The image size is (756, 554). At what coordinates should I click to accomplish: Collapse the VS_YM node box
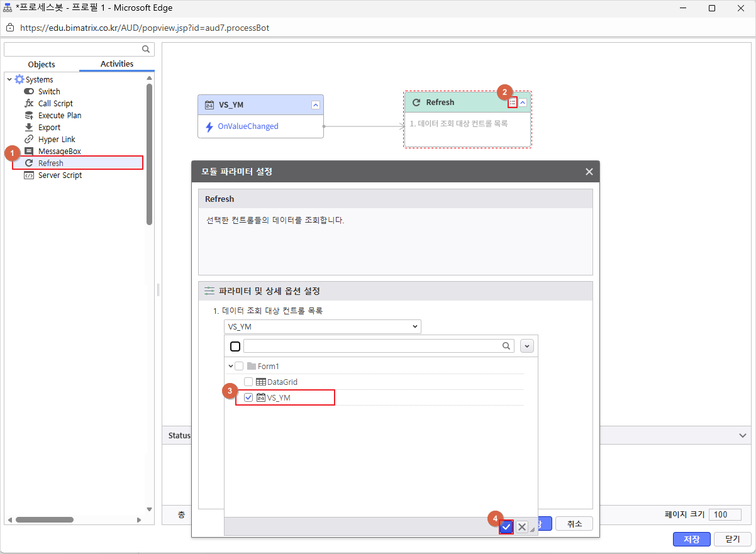(x=316, y=105)
